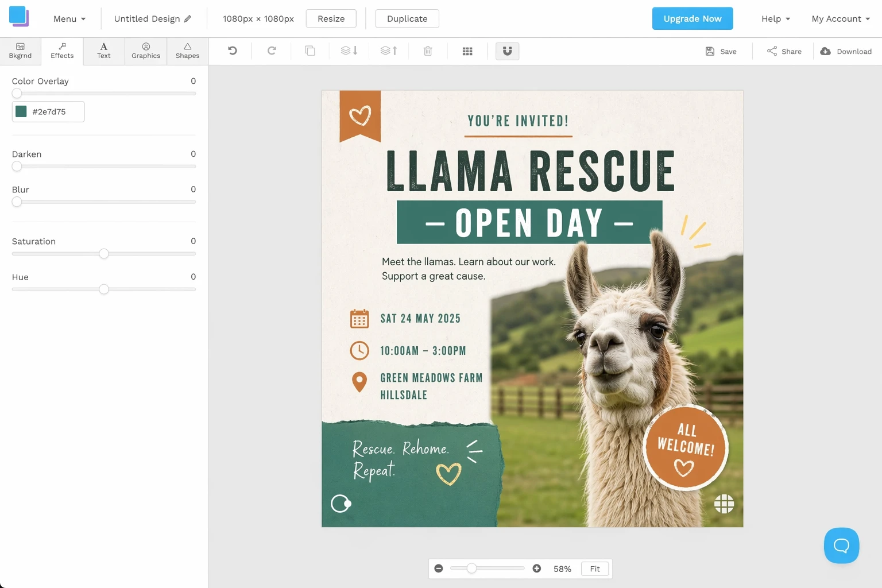Open the #2e7d75 color overlay swatch
Viewport: 882px width, 588px height.
click(21, 111)
